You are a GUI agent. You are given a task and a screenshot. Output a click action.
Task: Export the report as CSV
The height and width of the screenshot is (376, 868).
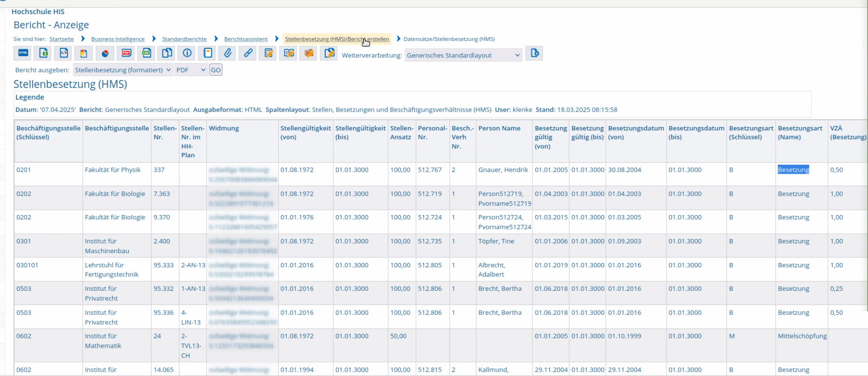pos(146,54)
